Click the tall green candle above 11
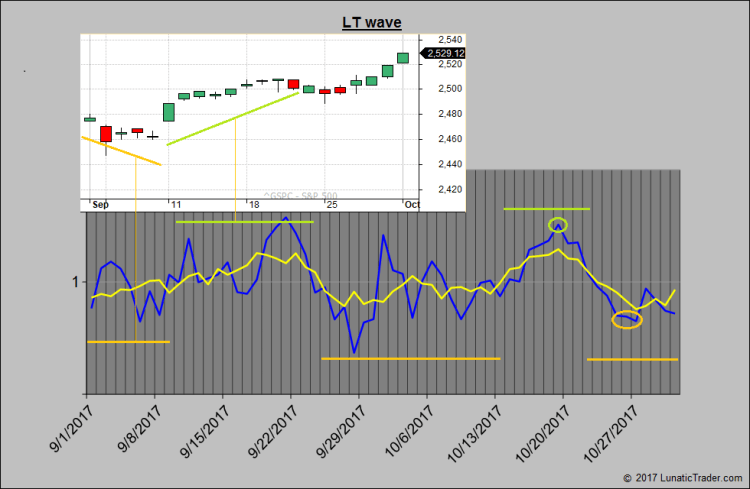 click(x=168, y=111)
